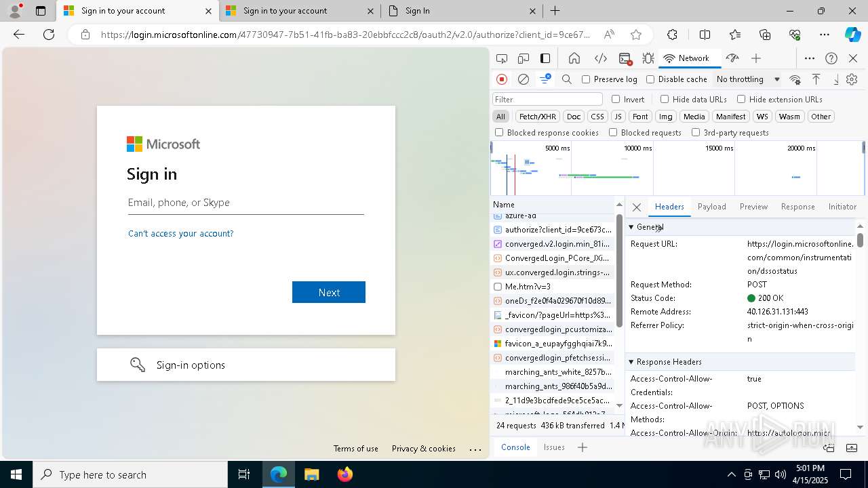
Task: Open the No throttling dropdown
Action: [x=747, y=79]
